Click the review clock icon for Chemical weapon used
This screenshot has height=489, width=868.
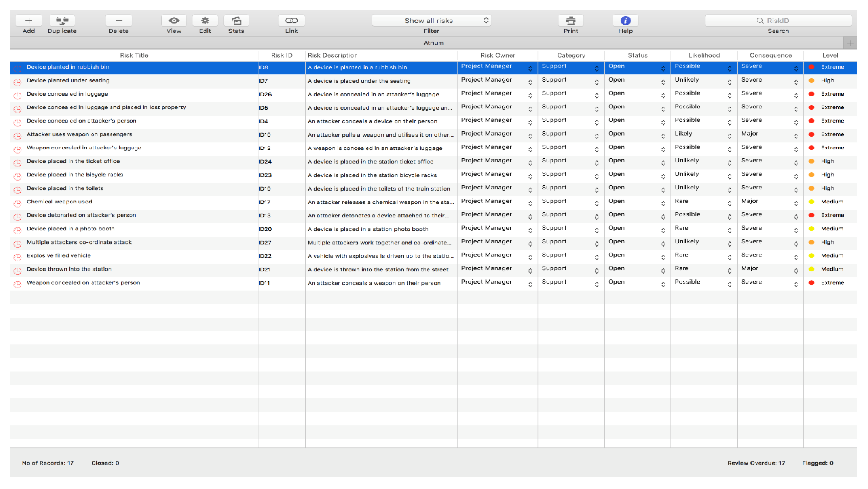click(x=18, y=203)
